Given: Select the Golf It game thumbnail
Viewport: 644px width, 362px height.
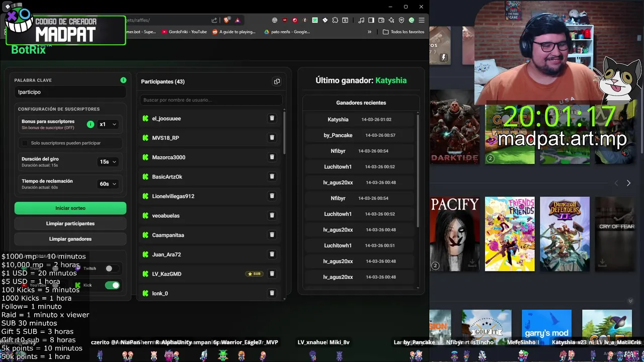Looking at the screenshot, I should tap(487, 327).
